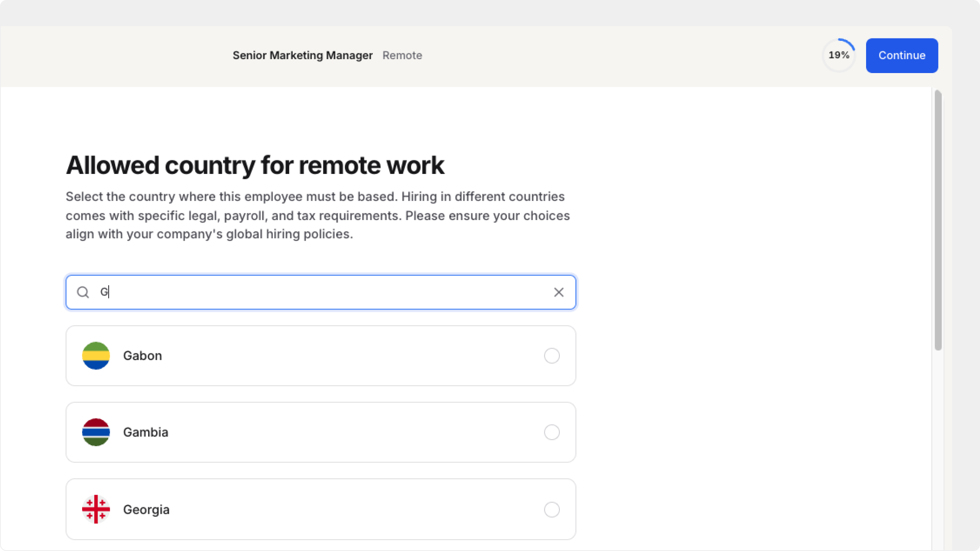Select the Gabon radio button
Screen dimensions: 980x551
coord(552,355)
